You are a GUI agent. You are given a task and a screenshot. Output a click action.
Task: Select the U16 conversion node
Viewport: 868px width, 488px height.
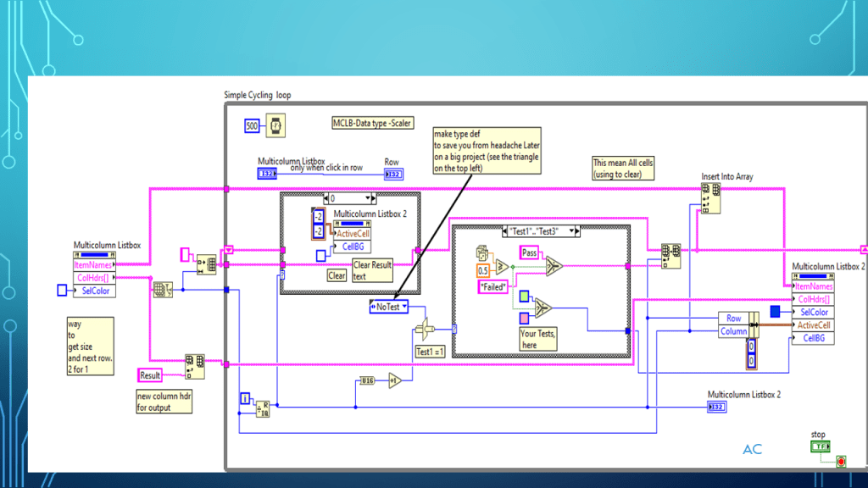[367, 381]
